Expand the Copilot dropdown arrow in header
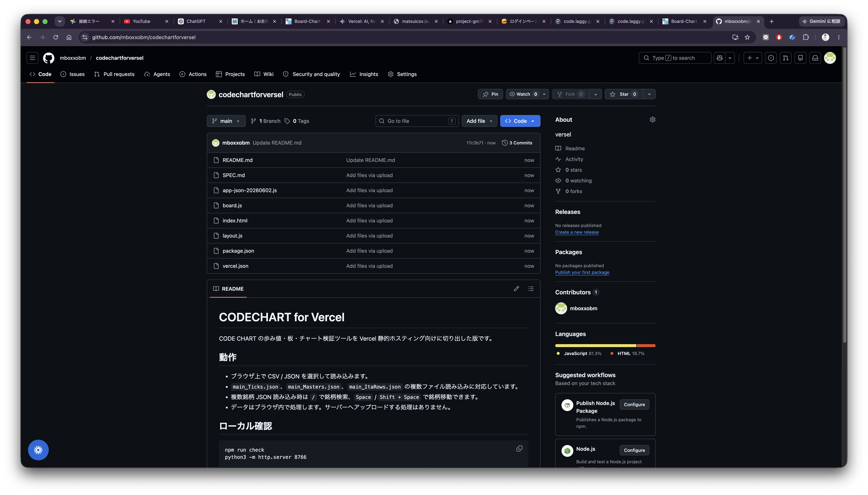This screenshot has height=495, width=868. click(730, 58)
